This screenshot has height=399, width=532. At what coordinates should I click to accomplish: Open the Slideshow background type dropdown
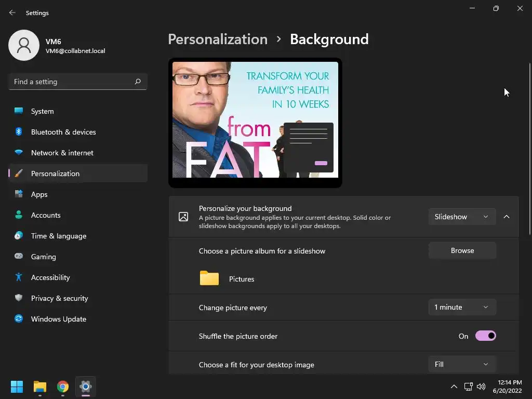point(462,217)
